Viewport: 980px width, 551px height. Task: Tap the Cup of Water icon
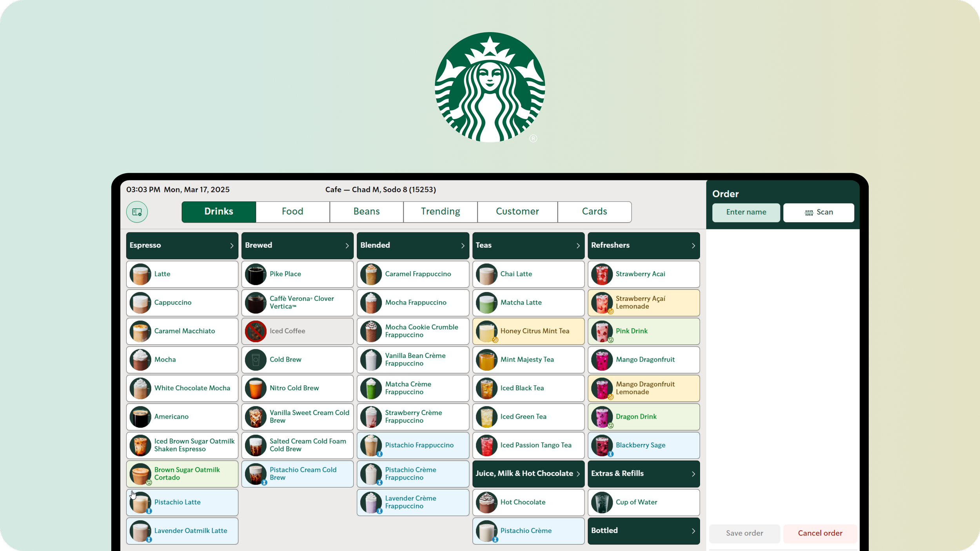click(602, 502)
